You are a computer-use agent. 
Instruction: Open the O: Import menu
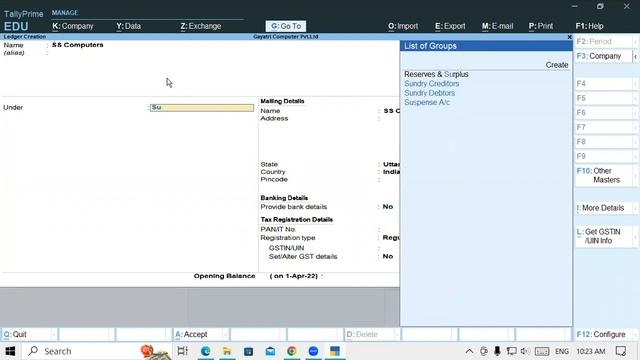[403, 26]
